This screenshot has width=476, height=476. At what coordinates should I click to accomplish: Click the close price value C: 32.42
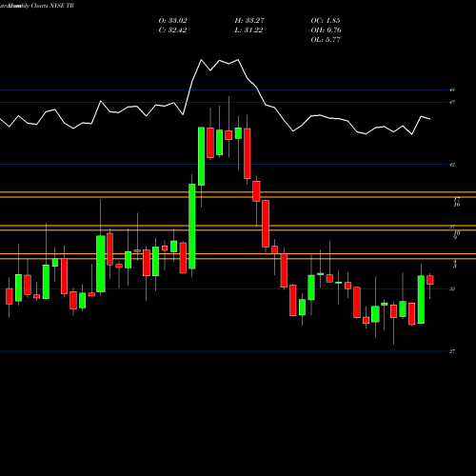(172, 30)
